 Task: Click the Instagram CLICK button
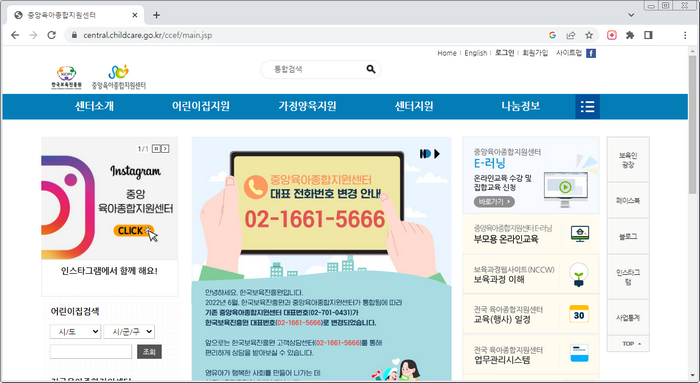pyautogui.click(x=133, y=231)
